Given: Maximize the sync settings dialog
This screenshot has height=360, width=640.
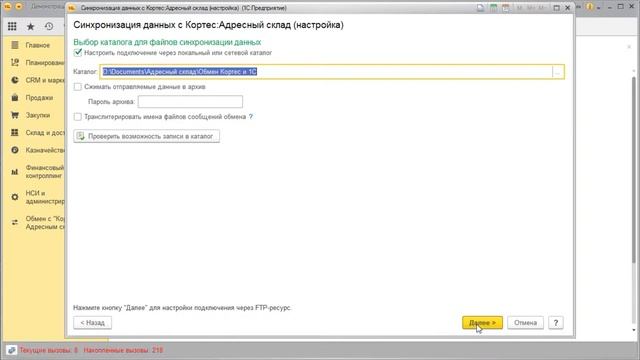Looking at the screenshot, I should click(x=556, y=8).
